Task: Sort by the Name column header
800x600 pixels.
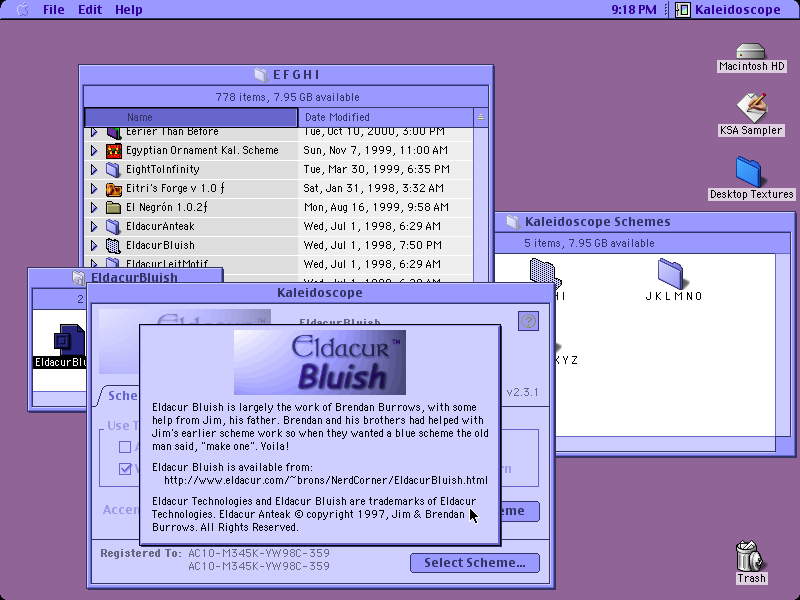Action: click(191, 117)
